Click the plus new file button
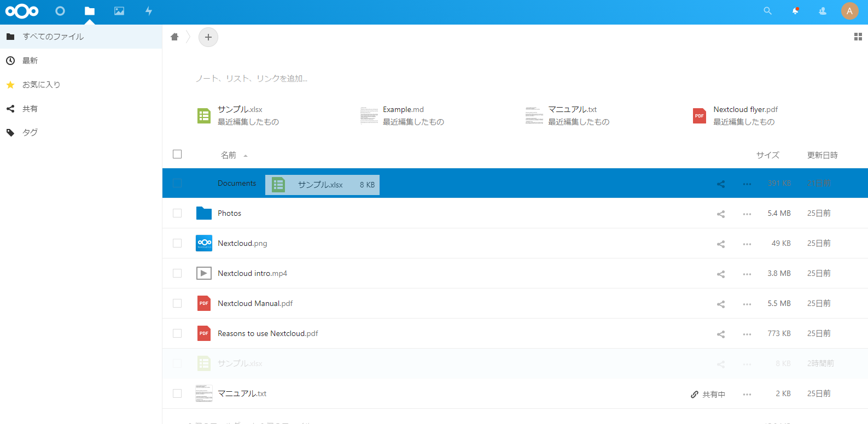This screenshot has height=424, width=868. pos(208,37)
